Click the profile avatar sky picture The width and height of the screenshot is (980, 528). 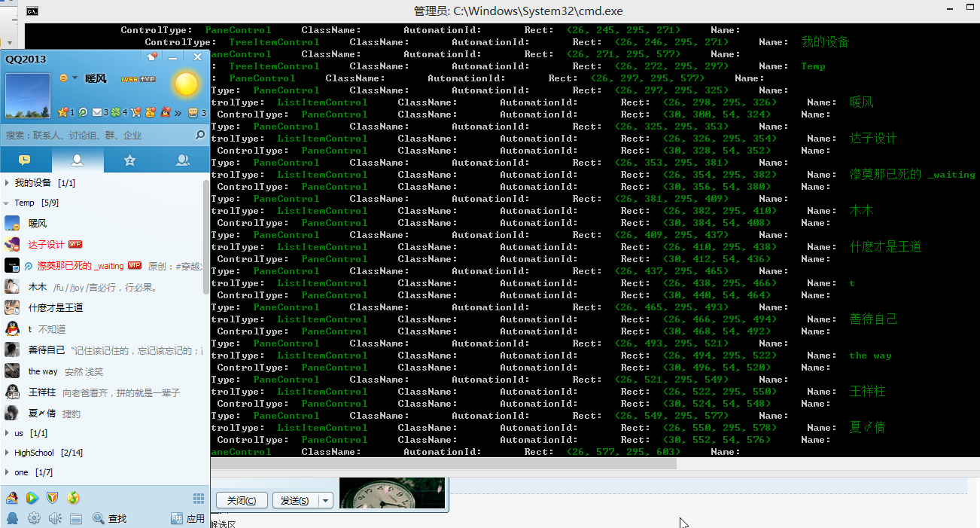tap(28, 96)
